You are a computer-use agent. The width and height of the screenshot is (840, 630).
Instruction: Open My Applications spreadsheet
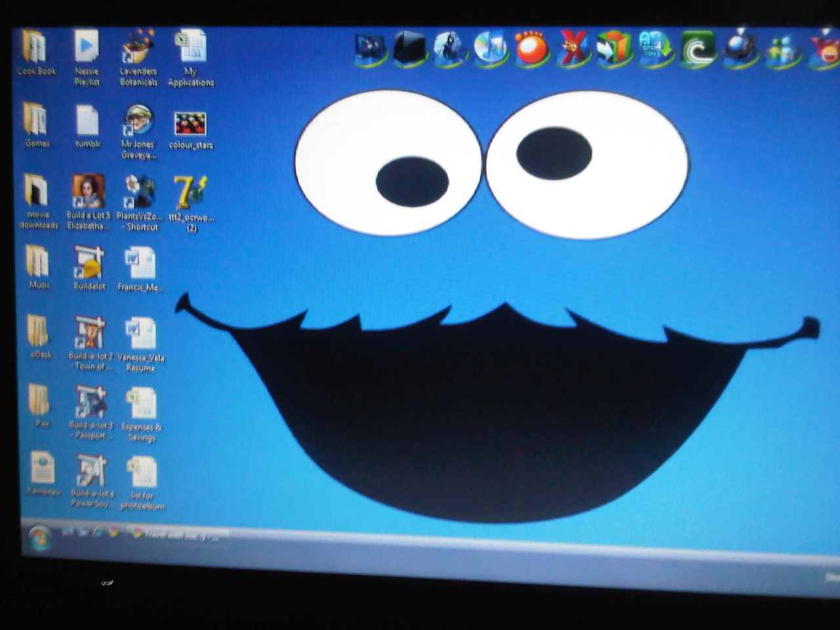click(x=190, y=58)
